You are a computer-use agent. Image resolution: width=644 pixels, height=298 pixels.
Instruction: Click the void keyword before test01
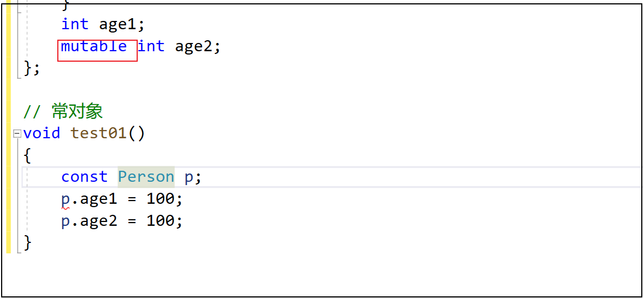pyautogui.click(x=41, y=133)
